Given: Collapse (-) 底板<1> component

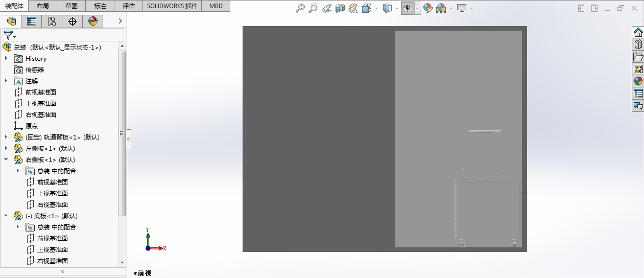Looking at the screenshot, I should (6, 216).
